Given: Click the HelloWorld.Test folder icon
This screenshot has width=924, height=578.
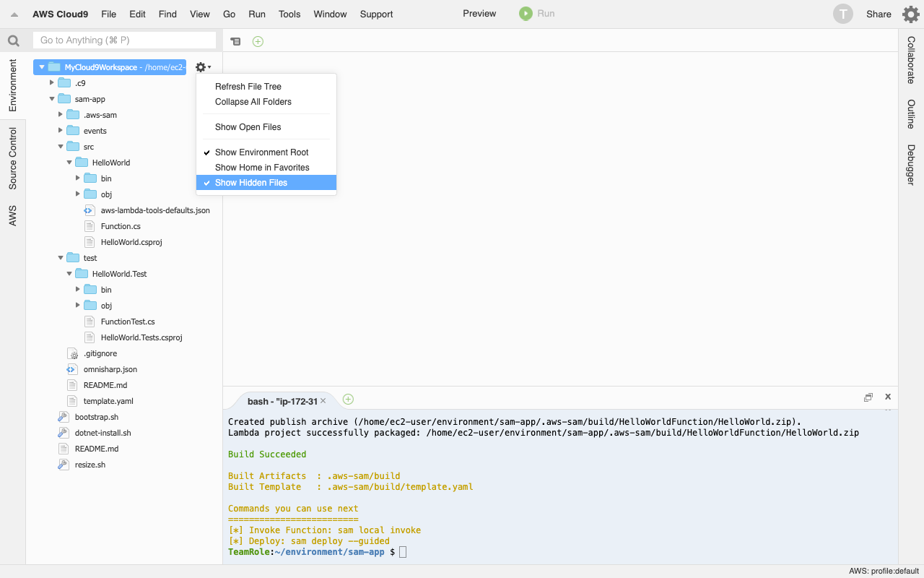Looking at the screenshot, I should point(82,274).
